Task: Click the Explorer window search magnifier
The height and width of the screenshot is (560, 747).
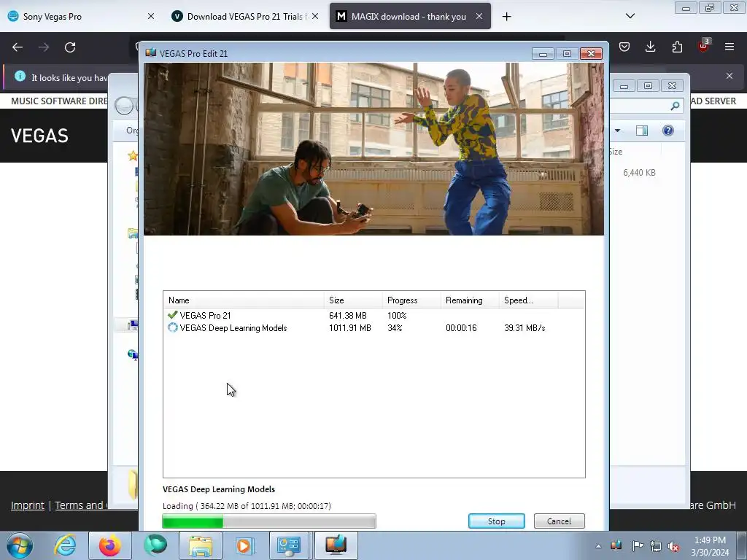Action: point(675,106)
